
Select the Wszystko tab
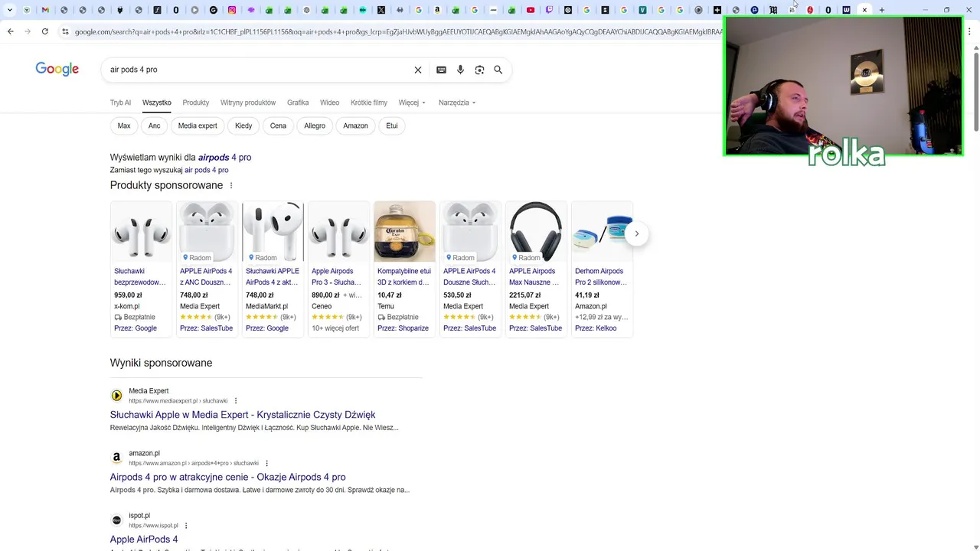(x=156, y=103)
